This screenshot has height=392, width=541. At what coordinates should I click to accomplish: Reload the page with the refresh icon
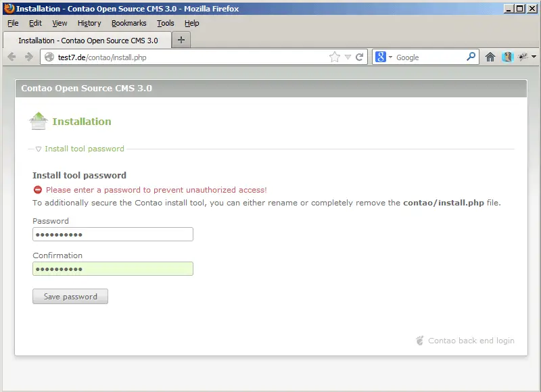pos(360,57)
